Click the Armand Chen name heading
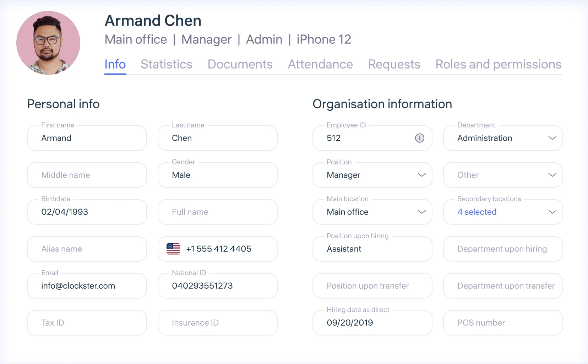Image resolution: width=588 pixels, height=364 pixels. [153, 21]
